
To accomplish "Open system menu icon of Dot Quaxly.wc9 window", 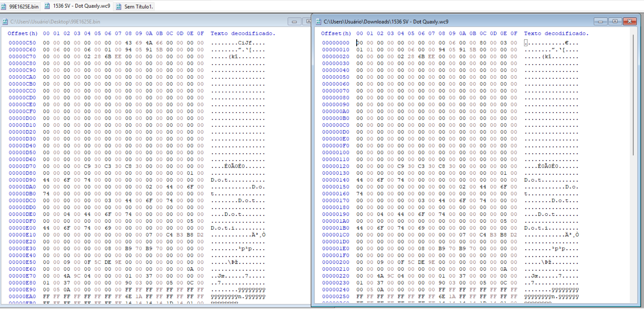I will 318,22.
